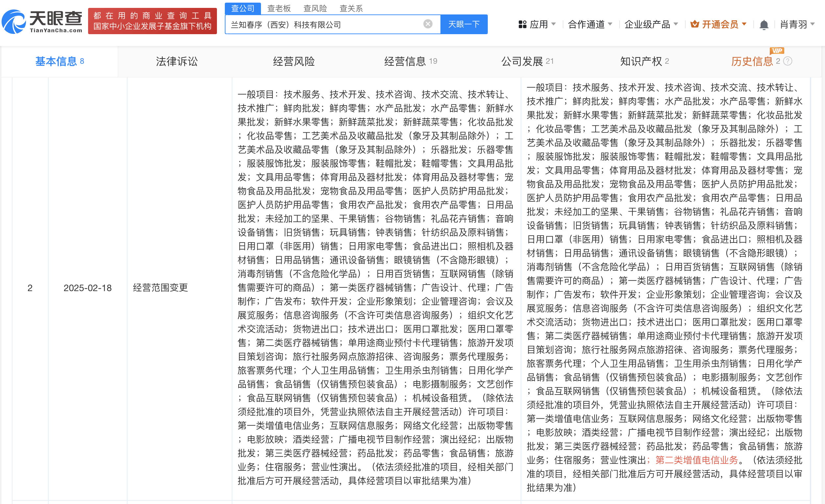Click the TianYanCha logo
Image resolution: width=825 pixels, height=504 pixels.
click(42, 21)
